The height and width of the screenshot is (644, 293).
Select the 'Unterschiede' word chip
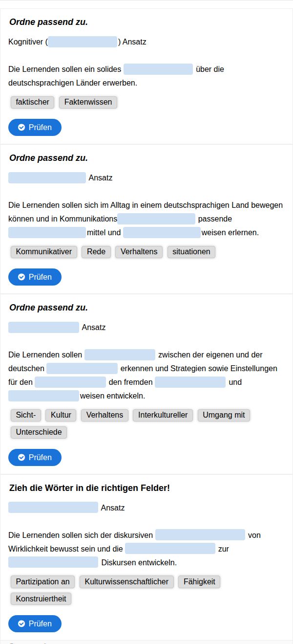39,432
